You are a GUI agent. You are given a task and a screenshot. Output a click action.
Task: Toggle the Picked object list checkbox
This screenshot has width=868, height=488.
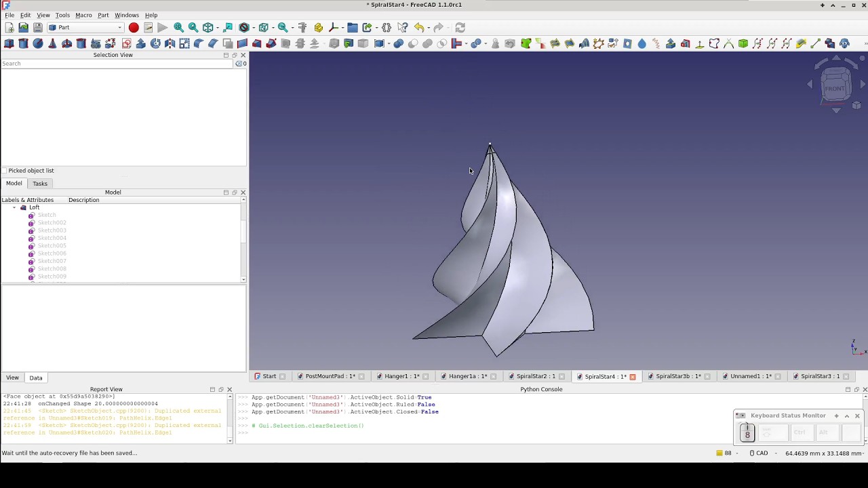point(5,171)
